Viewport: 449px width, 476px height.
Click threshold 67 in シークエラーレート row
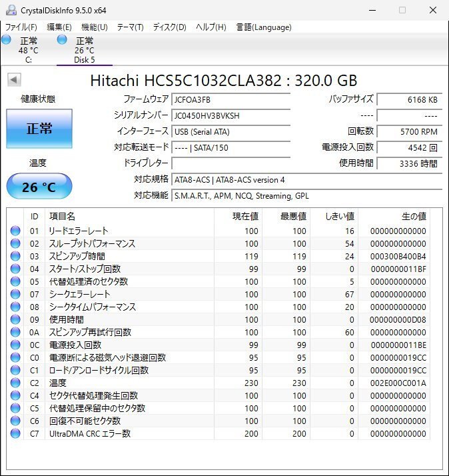pyautogui.click(x=350, y=295)
